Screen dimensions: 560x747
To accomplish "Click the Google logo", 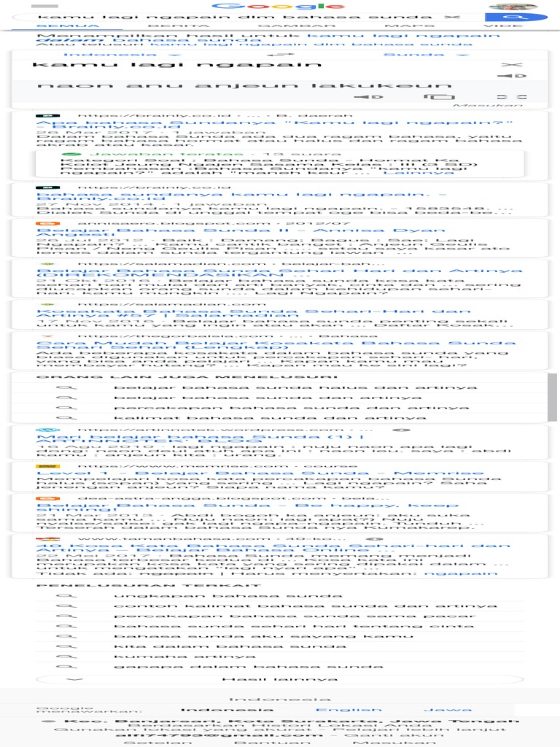I will point(278,6).
